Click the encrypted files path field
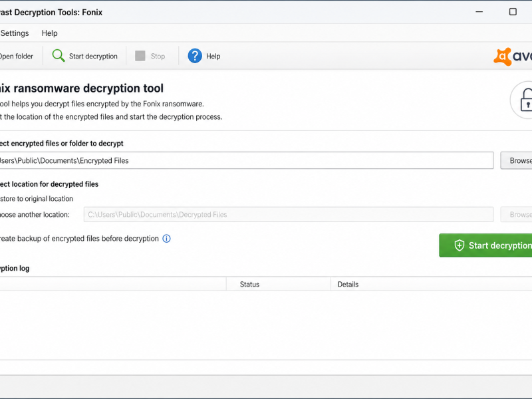532x399 pixels. (x=246, y=160)
